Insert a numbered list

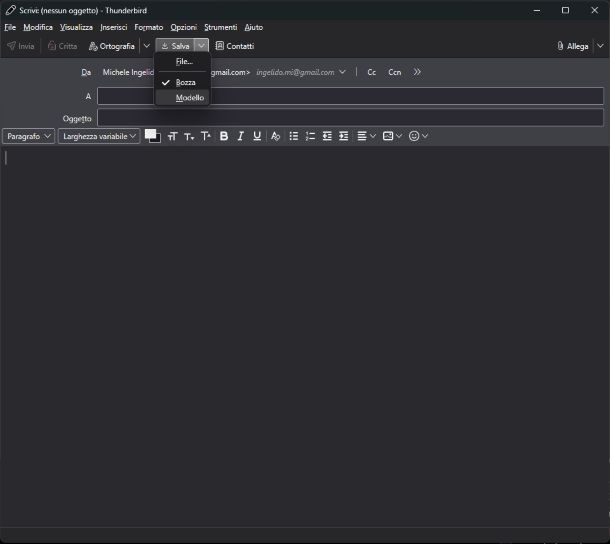click(x=310, y=136)
